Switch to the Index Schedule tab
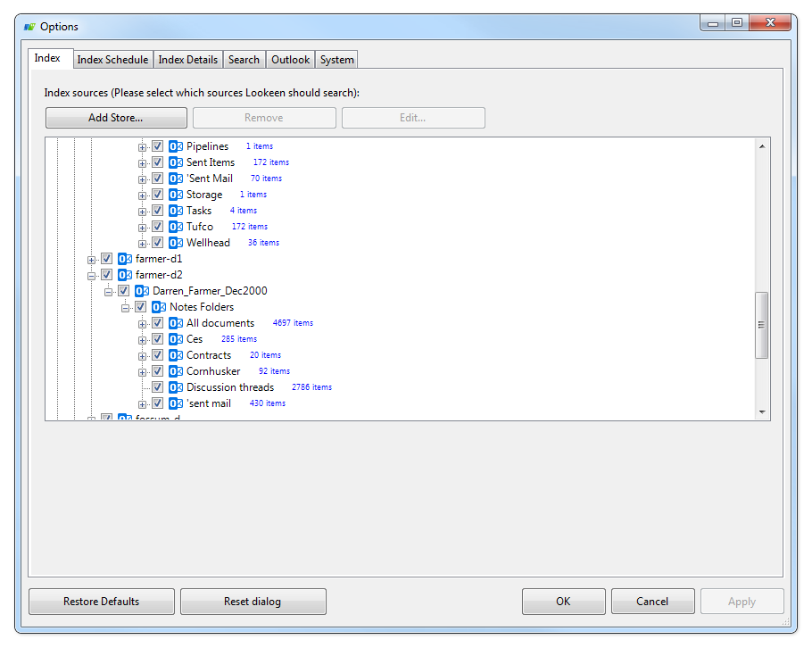This screenshot has height=648, width=812. 113,60
